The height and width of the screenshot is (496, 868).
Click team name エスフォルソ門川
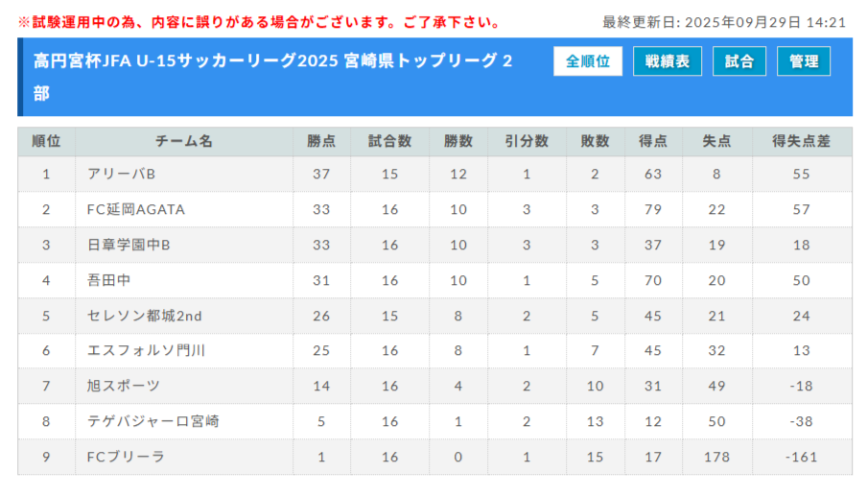(x=146, y=350)
